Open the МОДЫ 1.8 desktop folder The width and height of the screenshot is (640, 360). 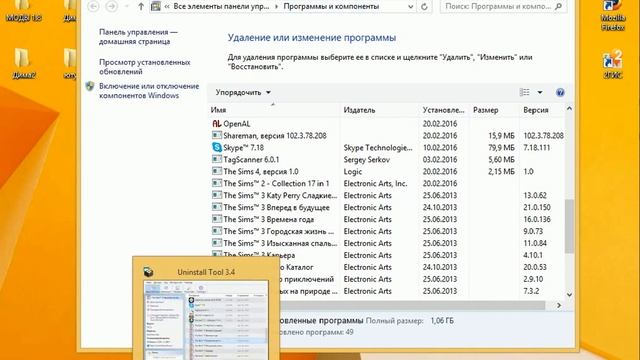[x=23, y=11]
